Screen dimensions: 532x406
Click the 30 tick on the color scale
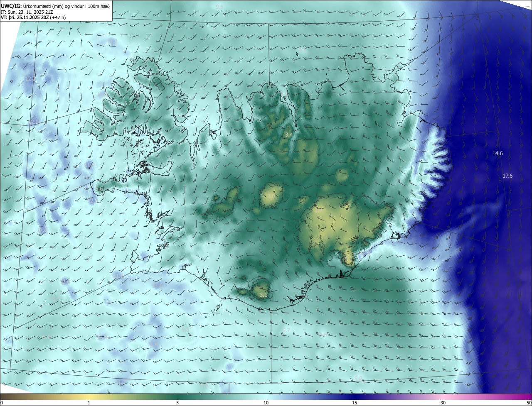point(443,403)
